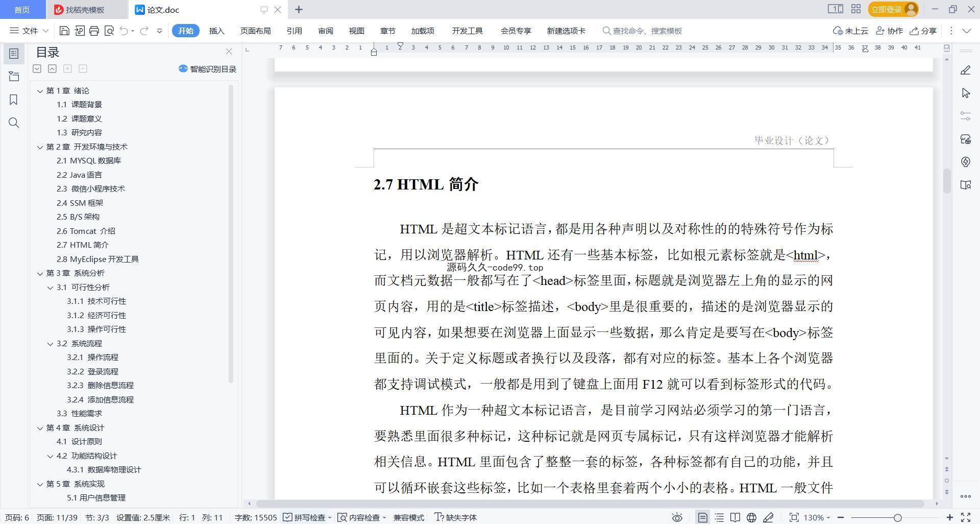Expand all outline levels icon
The width and height of the screenshot is (980, 524).
pyautogui.click(x=37, y=68)
